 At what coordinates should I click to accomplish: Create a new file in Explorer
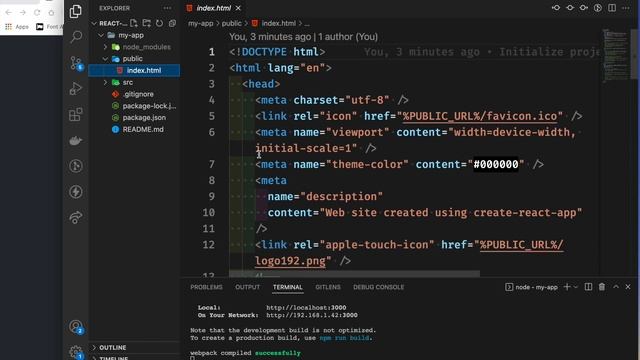(x=134, y=23)
